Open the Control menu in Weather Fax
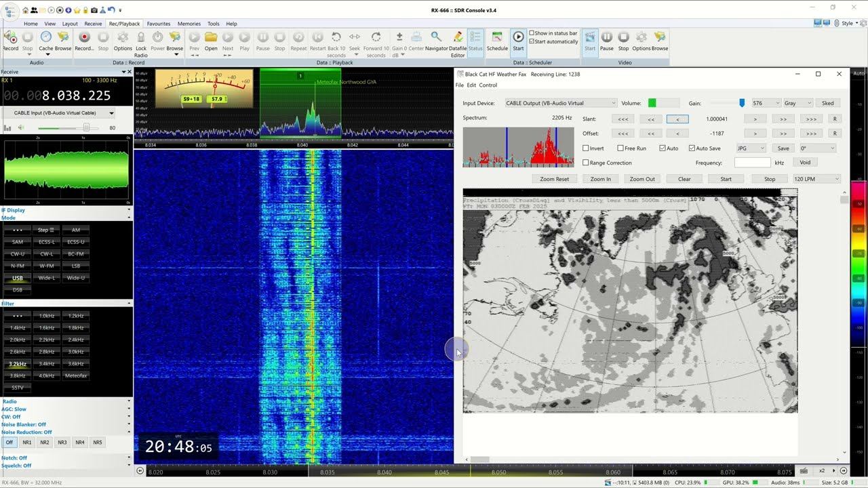 pos(488,85)
